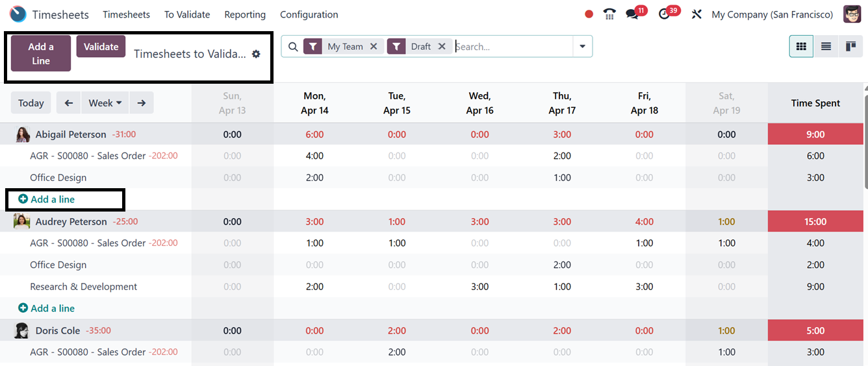Open the user avatar menu
This screenshot has width=868, height=366.
click(852, 14)
